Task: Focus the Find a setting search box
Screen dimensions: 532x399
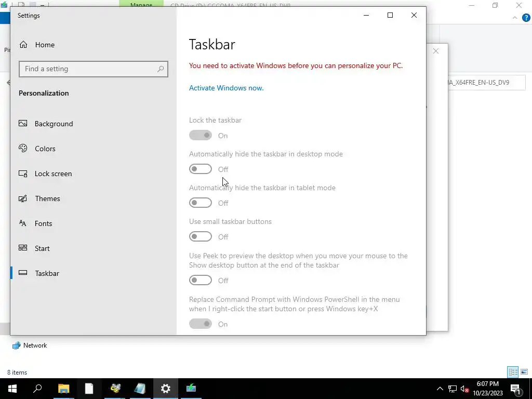Action: point(94,69)
